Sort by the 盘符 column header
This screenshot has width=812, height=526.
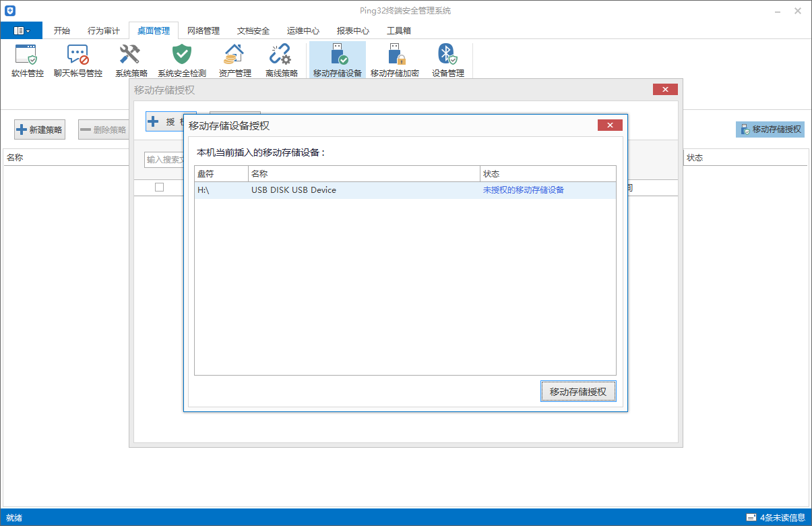(221, 174)
